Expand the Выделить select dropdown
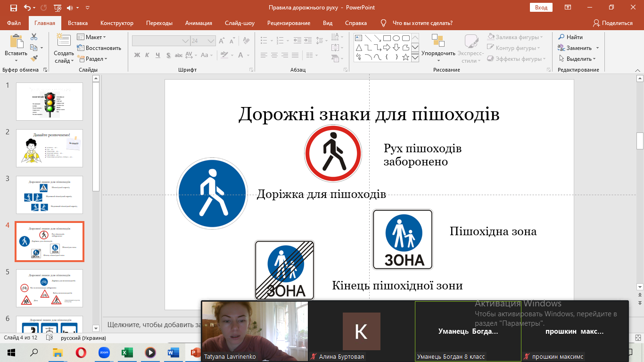The width and height of the screenshot is (644, 362). pos(577,59)
